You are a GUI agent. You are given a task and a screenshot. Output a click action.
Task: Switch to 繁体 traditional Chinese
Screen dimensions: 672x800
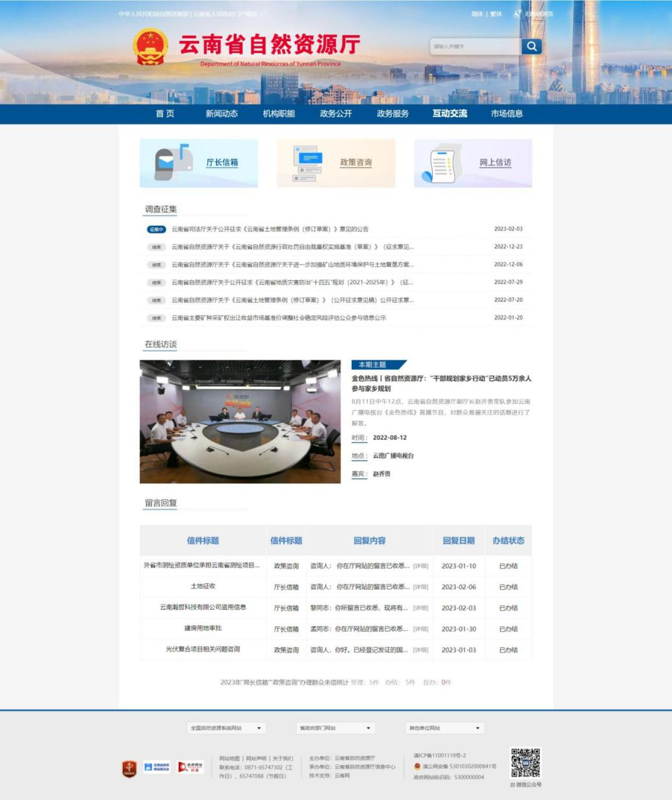coord(496,14)
